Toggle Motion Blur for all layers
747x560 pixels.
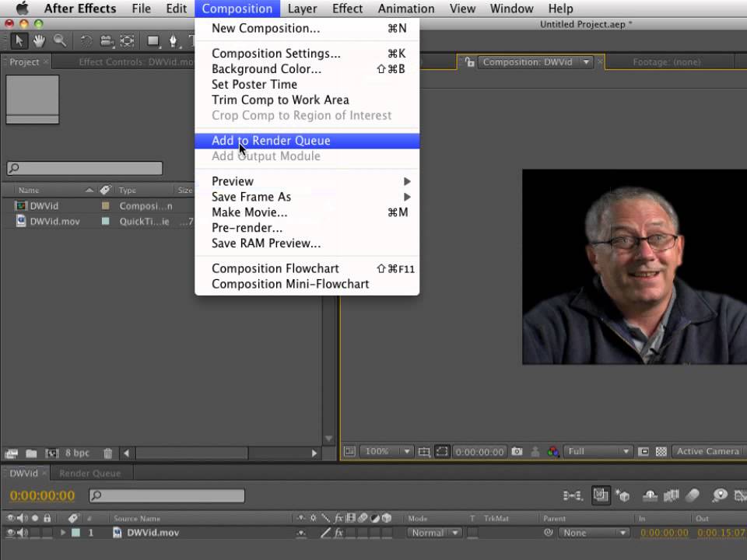click(x=693, y=495)
